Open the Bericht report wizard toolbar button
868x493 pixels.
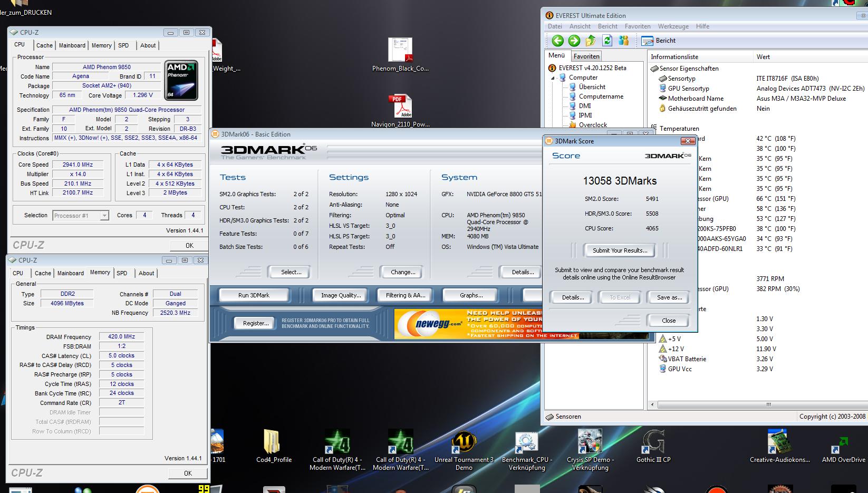(659, 41)
